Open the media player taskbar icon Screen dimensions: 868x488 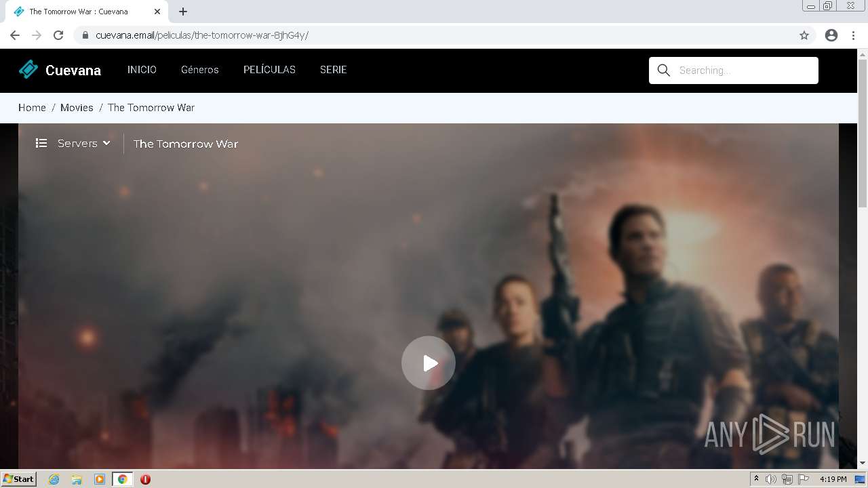tap(100, 479)
